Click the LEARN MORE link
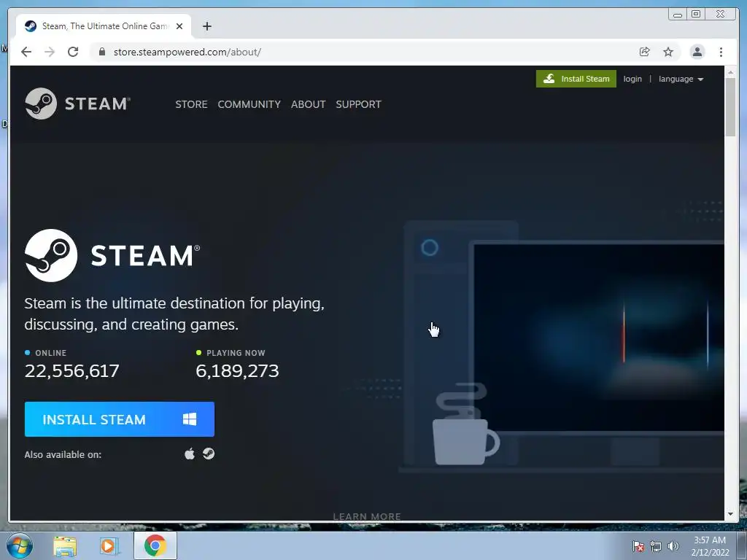This screenshot has height=560, width=747. pyautogui.click(x=367, y=516)
